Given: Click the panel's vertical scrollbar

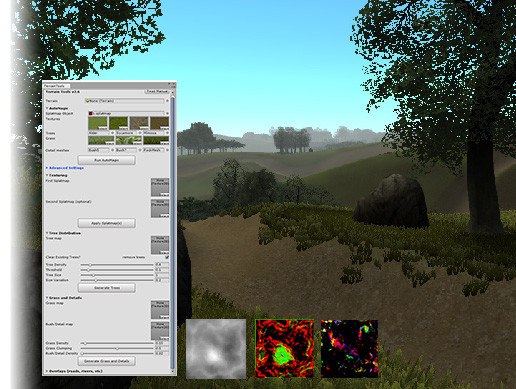Looking at the screenshot, I should [x=173, y=232].
